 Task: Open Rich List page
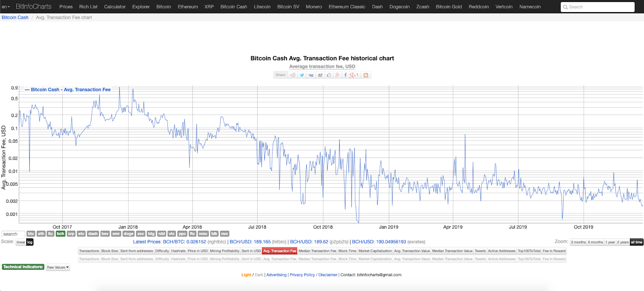point(88,7)
